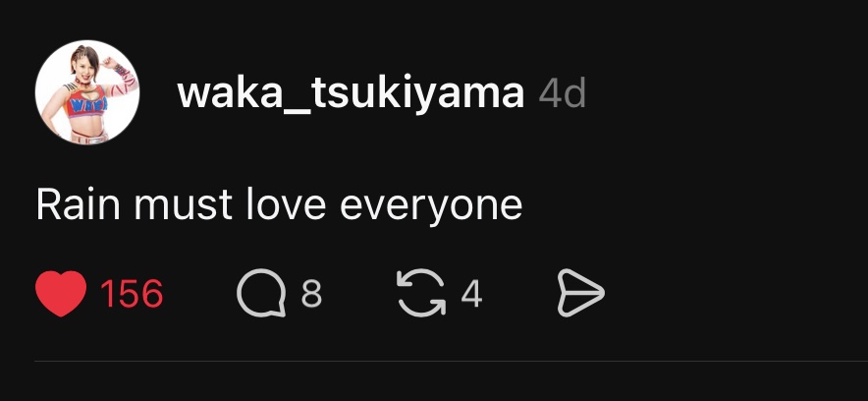Repost using the circular arrows icon
This screenshot has width=868, height=401.
coord(421,293)
